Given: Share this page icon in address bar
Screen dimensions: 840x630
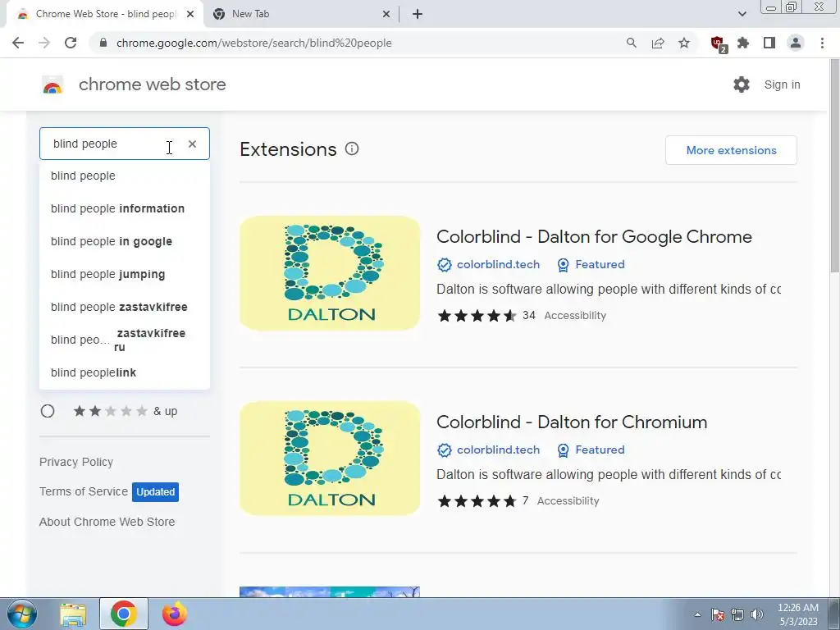Looking at the screenshot, I should tap(658, 43).
